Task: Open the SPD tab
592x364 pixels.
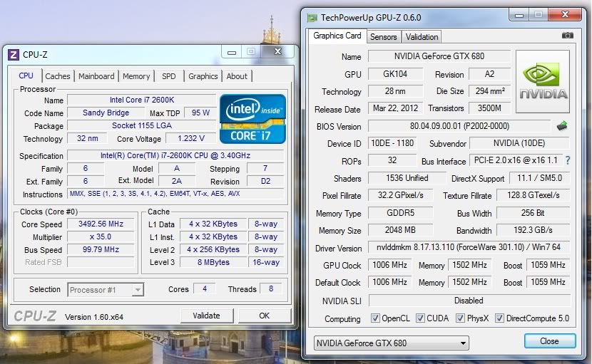Action: (169, 76)
